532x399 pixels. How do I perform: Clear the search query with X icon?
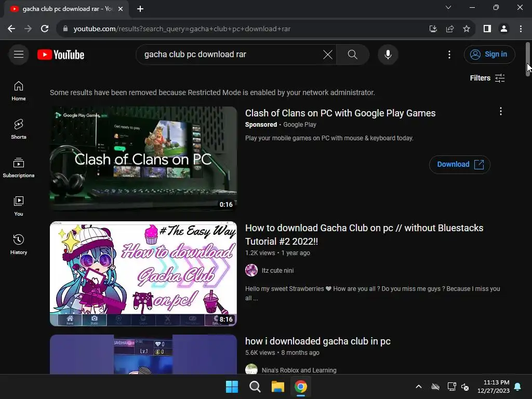tap(328, 54)
